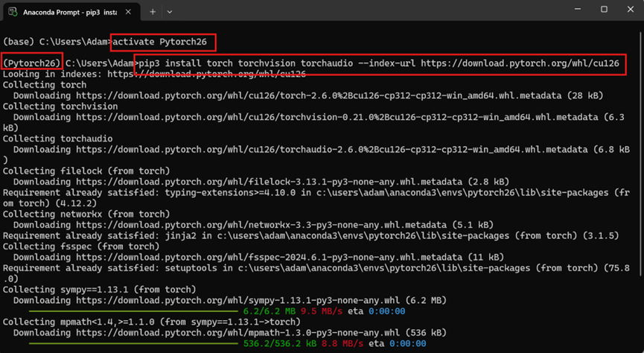Click the torch-2.6.0 whl metadata download line
Viewport: 644px width, 353px height.
(308, 96)
